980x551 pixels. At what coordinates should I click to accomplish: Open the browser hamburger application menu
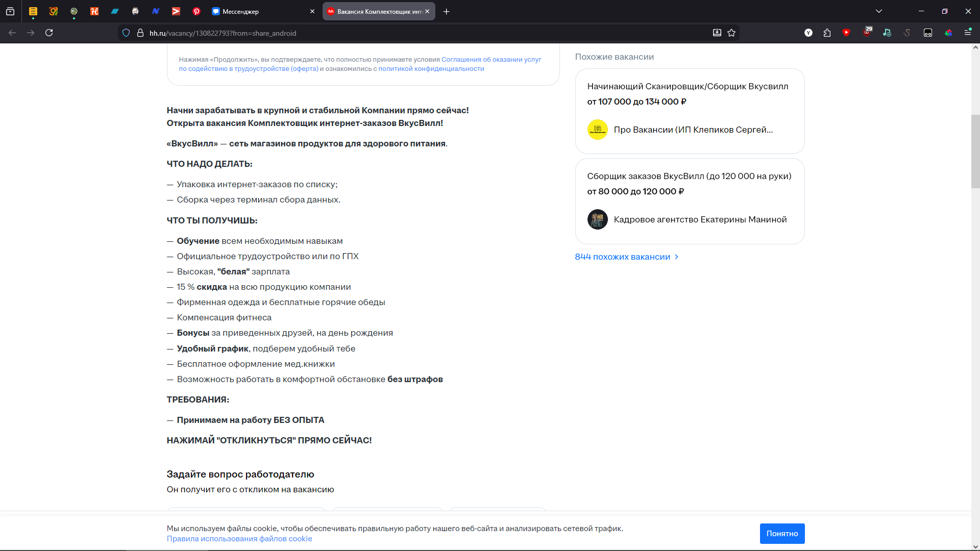click(968, 32)
